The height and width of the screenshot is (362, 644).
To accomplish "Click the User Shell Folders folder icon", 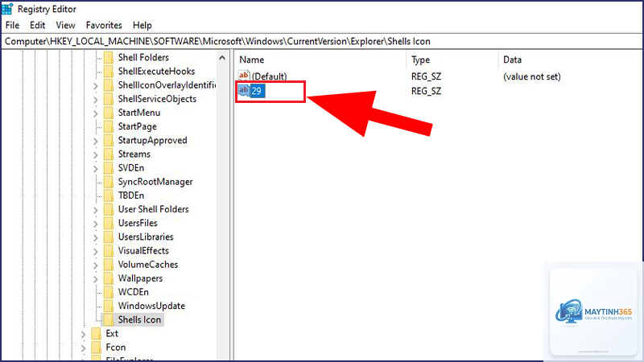I will [x=109, y=209].
